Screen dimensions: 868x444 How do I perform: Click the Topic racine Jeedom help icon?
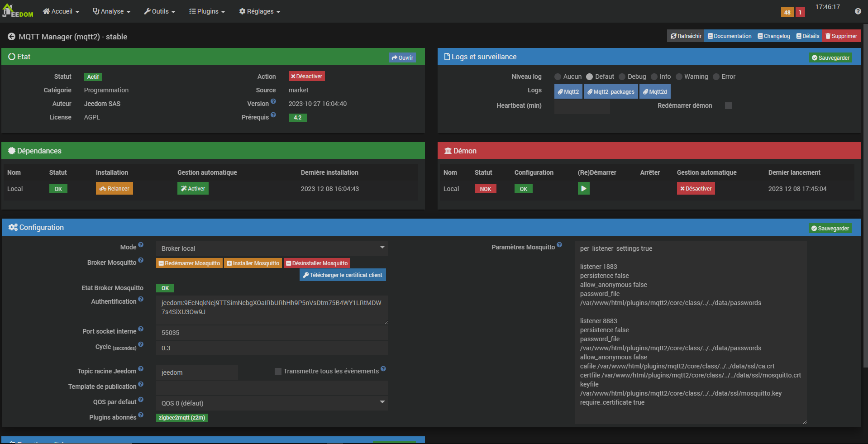click(x=141, y=369)
